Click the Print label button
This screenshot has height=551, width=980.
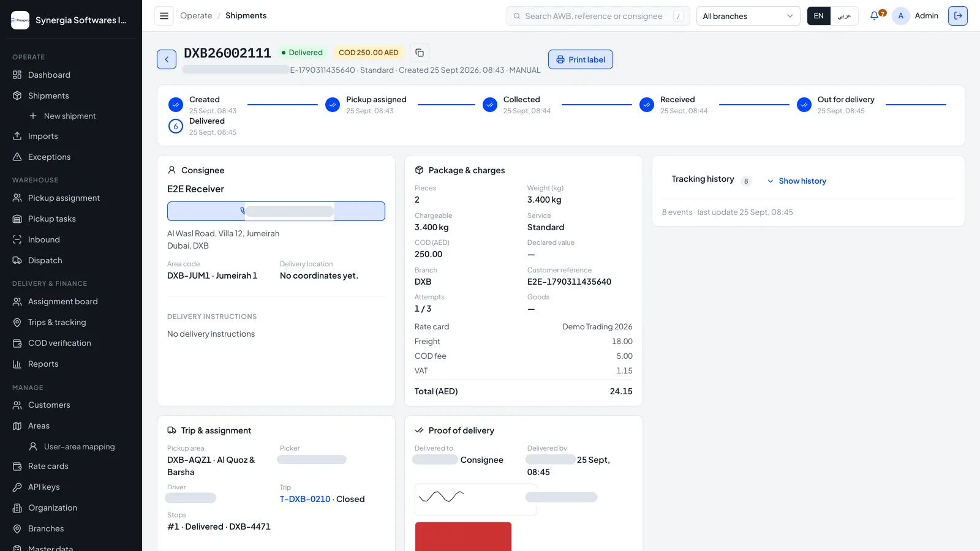pyautogui.click(x=581, y=59)
